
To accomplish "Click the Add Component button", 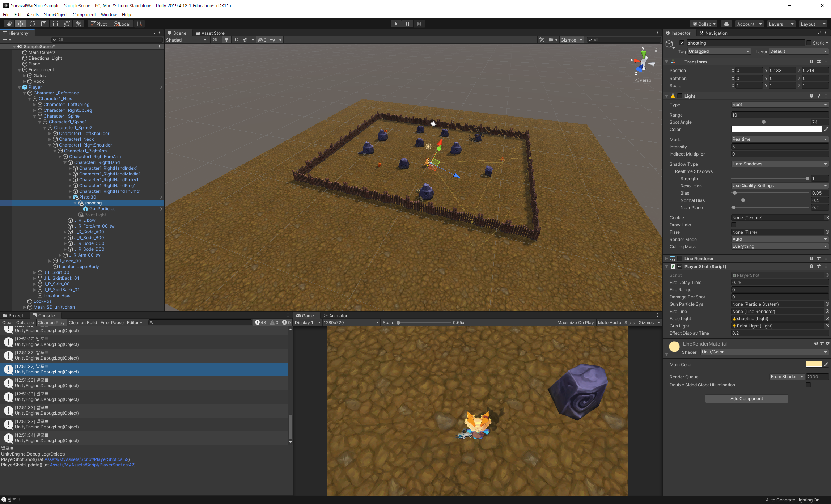I will 746,398.
